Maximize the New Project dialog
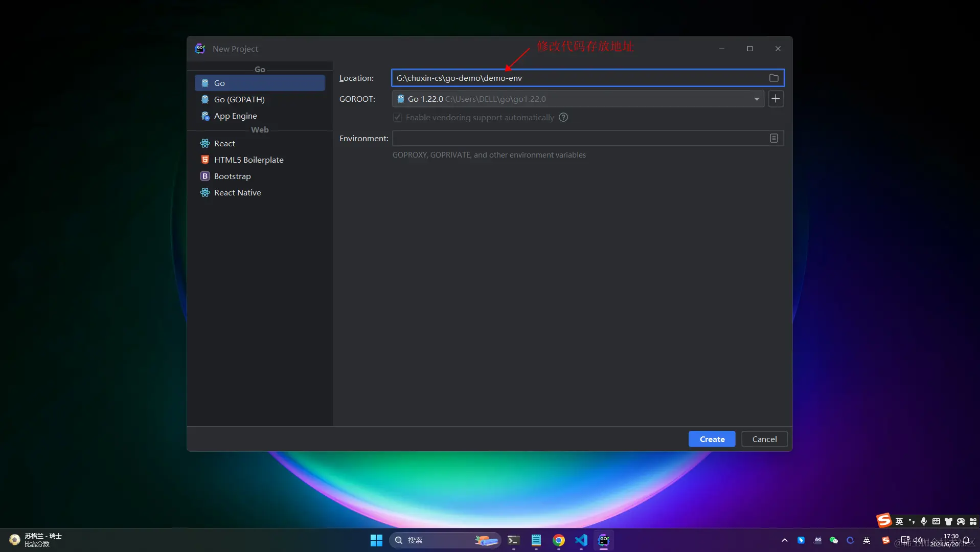980x552 pixels. coord(750,49)
